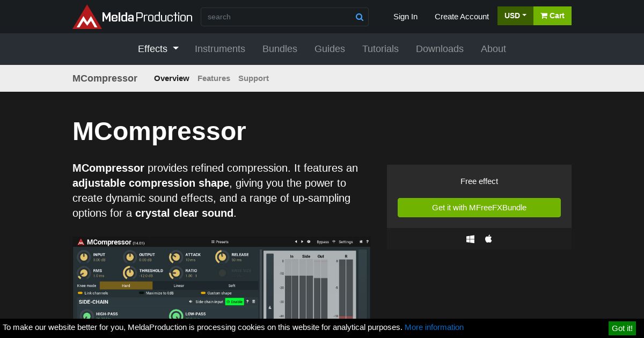644x338 pixels.
Task: Select Hard knee mode
Action: pos(126,285)
